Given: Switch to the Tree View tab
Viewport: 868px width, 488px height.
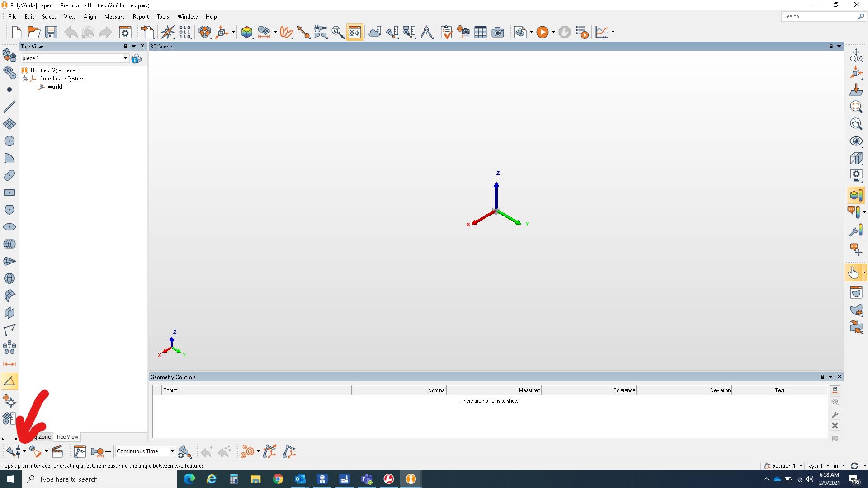Looking at the screenshot, I should coord(67,437).
